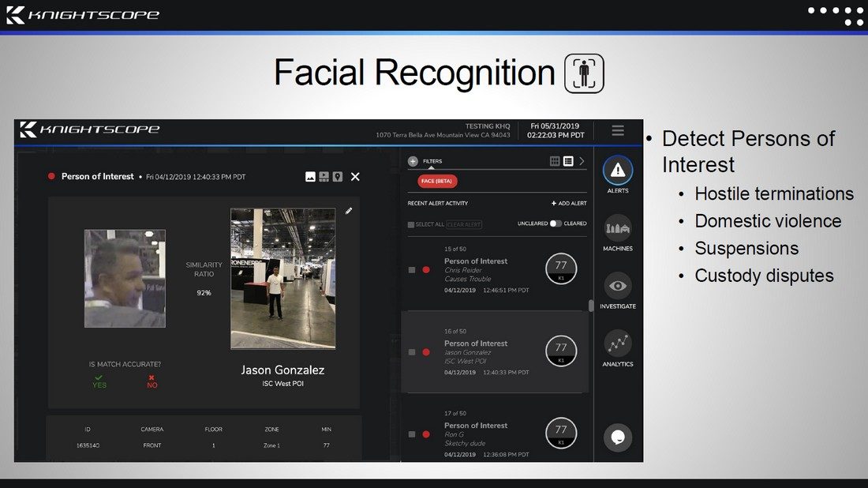Check the box for the Jason Gonzalez alert
Screen dimensions: 868x488
point(412,352)
